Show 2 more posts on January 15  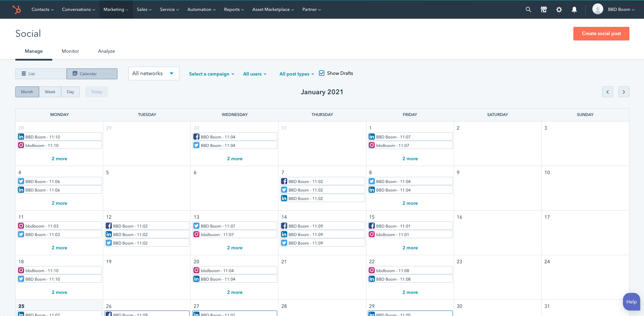pyautogui.click(x=410, y=248)
